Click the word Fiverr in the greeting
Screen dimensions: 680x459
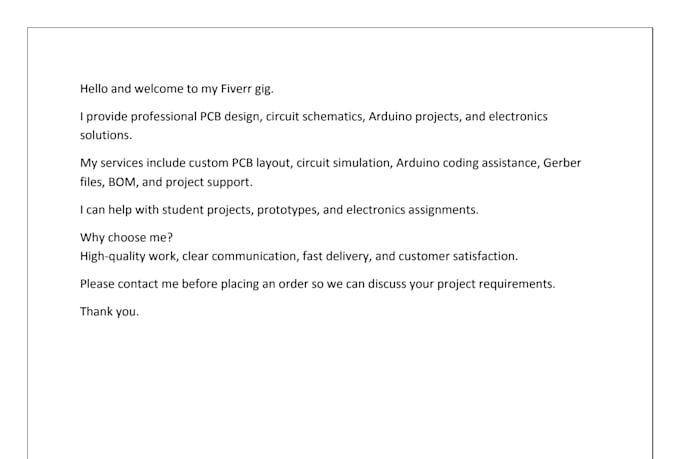pyautogui.click(x=236, y=89)
